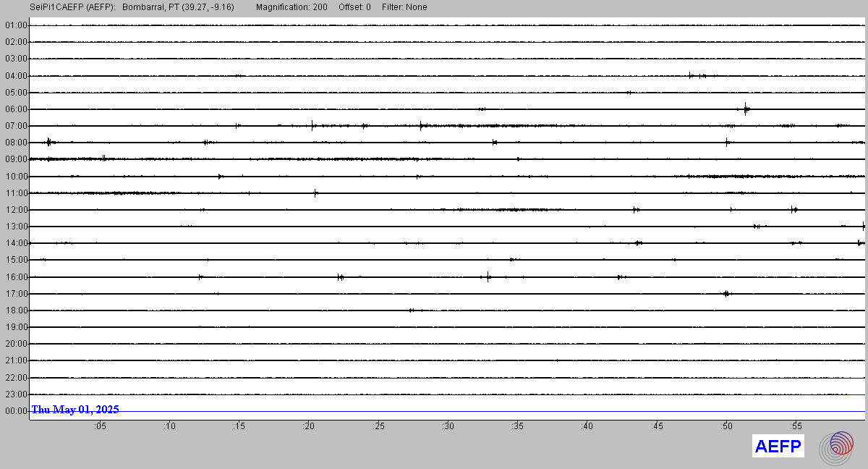Click the :15 minute axis label
Image resolution: width=868 pixels, height=469 pixels.
tap(239, 427)
